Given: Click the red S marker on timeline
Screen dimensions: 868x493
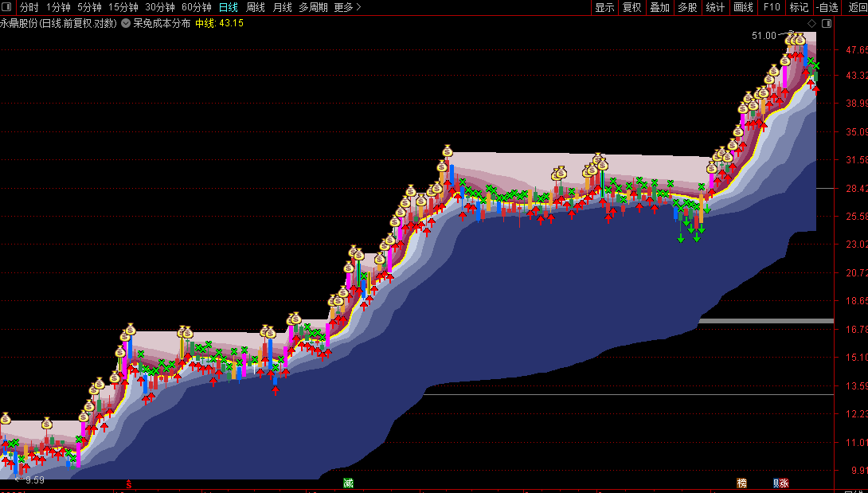Looking at the screenshot, I should [x=129, y=484].
